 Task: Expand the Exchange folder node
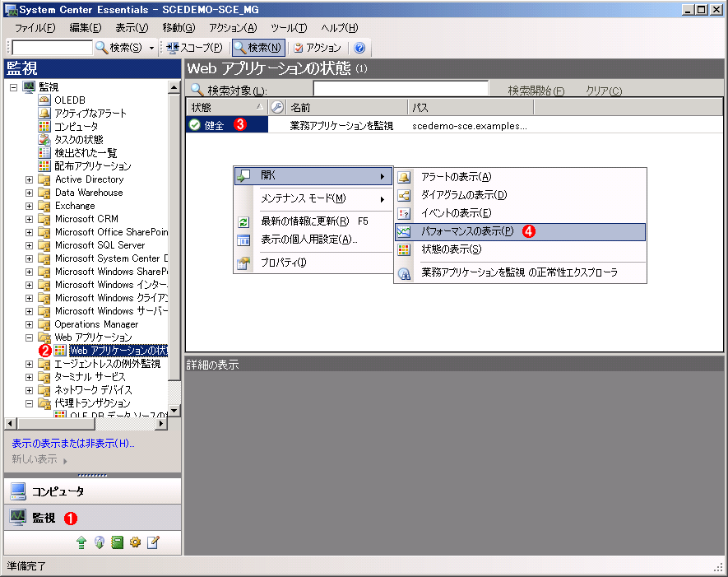[x=30, y=206]
